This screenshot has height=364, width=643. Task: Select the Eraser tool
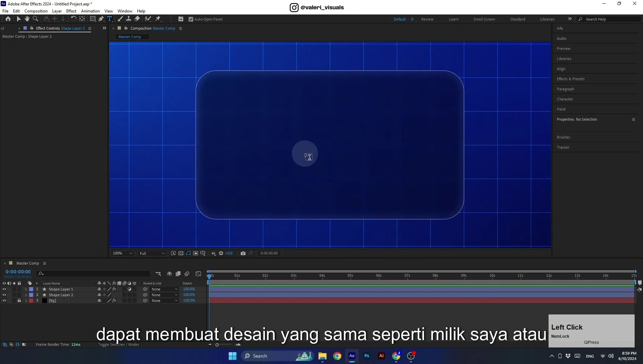click(x=137, y=19)
